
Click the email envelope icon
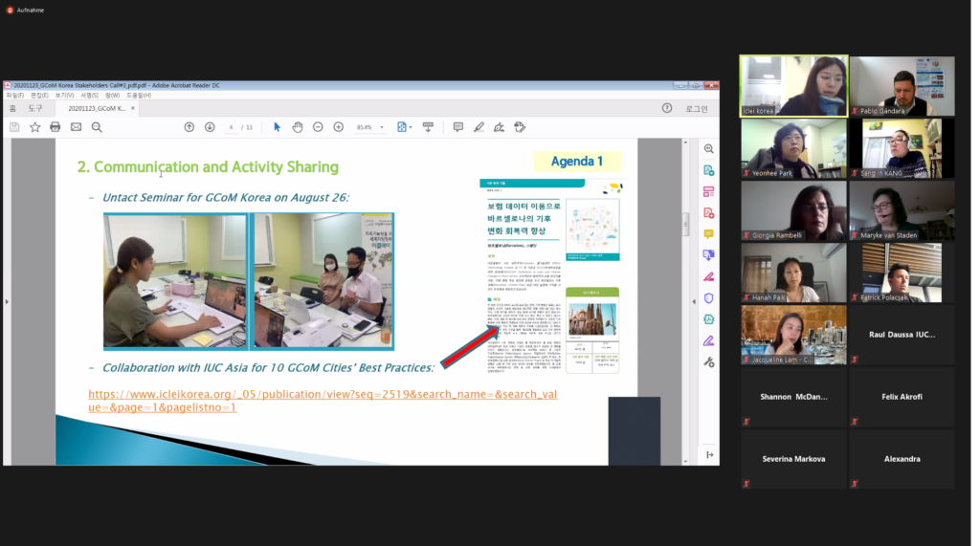(76, 127)
